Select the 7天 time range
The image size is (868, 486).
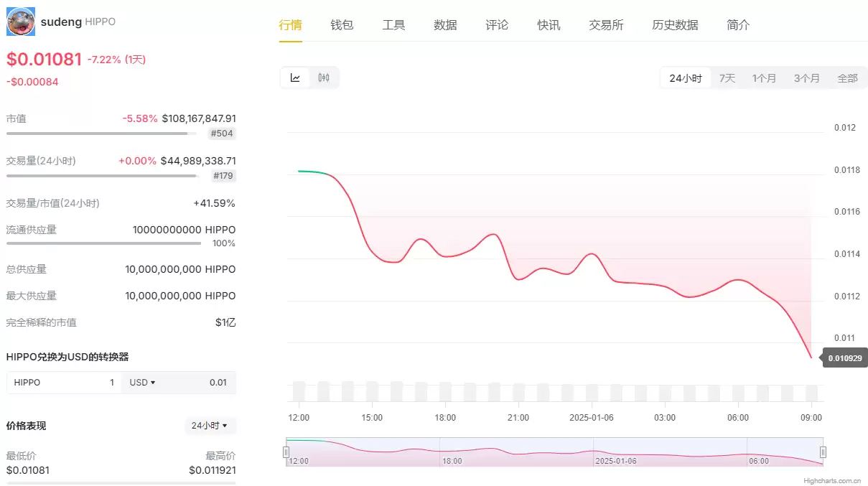727,78
